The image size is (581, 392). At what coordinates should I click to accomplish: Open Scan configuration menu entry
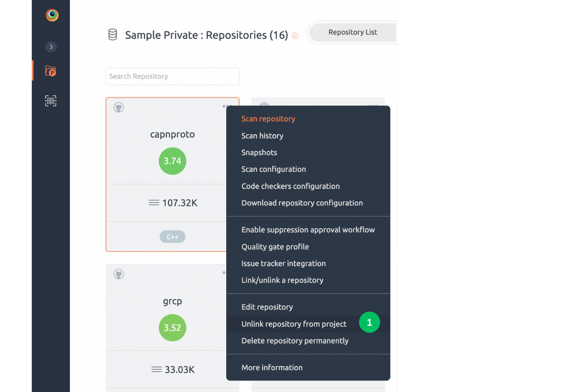click(x=274, y=169)
